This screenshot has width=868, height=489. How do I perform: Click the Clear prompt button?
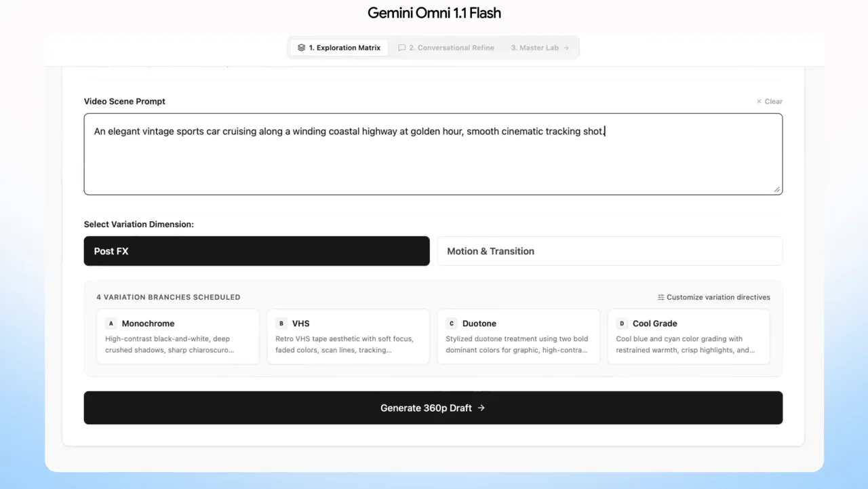[769, 102]
